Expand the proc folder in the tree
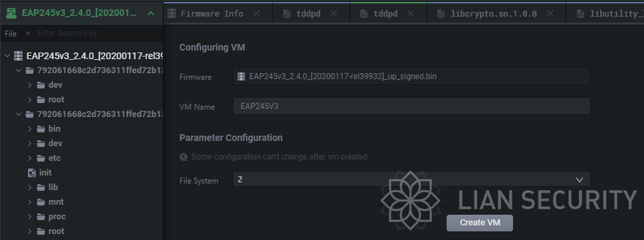644x240 pixels. 29,217
